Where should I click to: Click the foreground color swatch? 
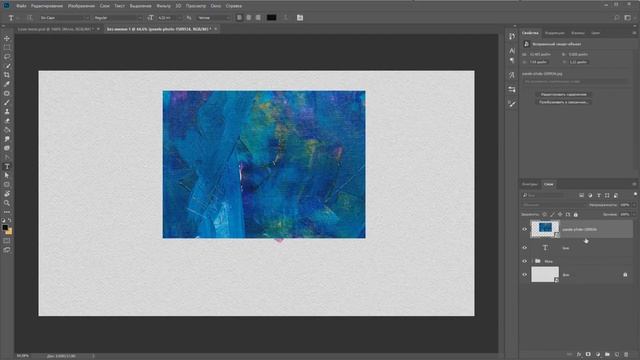[5, 227]
